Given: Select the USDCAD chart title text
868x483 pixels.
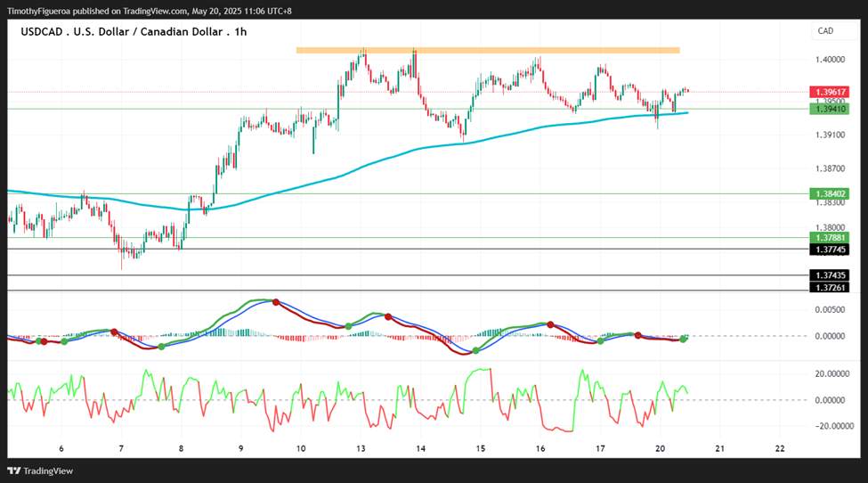Looking at the screenshot, I should coord(134,32).
